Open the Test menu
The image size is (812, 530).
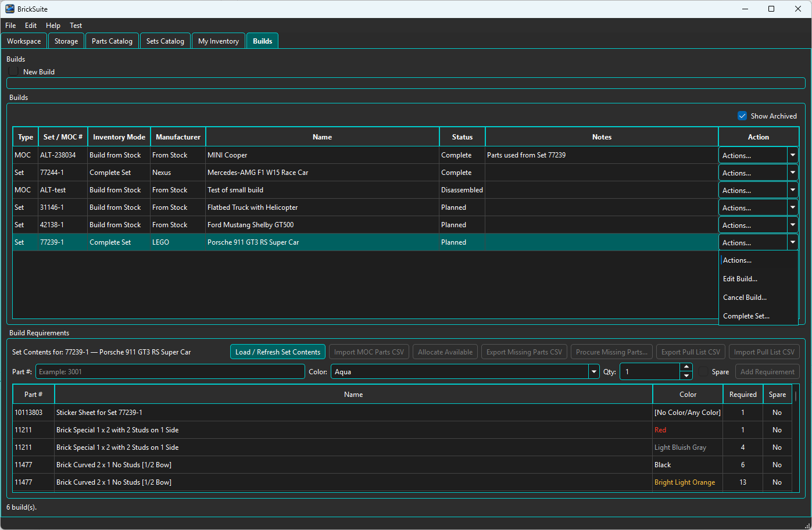click(76, 26)
